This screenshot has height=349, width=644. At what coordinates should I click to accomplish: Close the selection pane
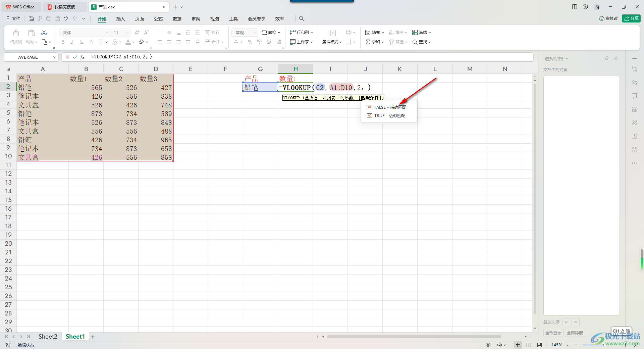pyautogui.click(x=616, y=58)
